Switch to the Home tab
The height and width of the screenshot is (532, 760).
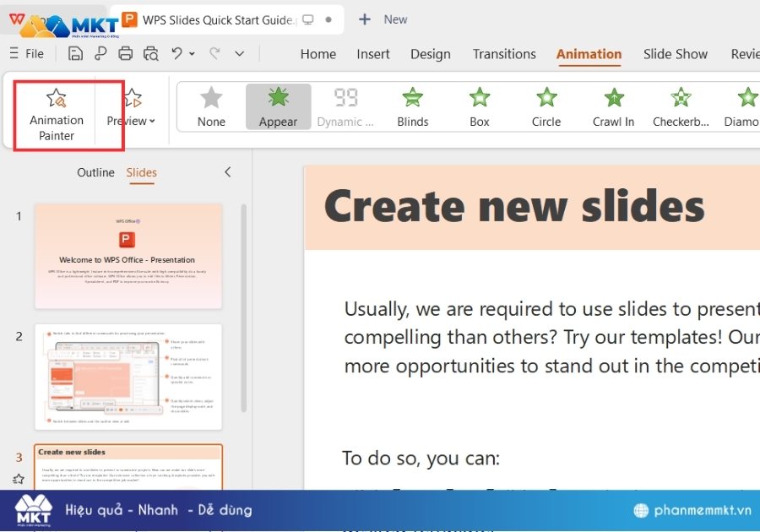point(318,54)
